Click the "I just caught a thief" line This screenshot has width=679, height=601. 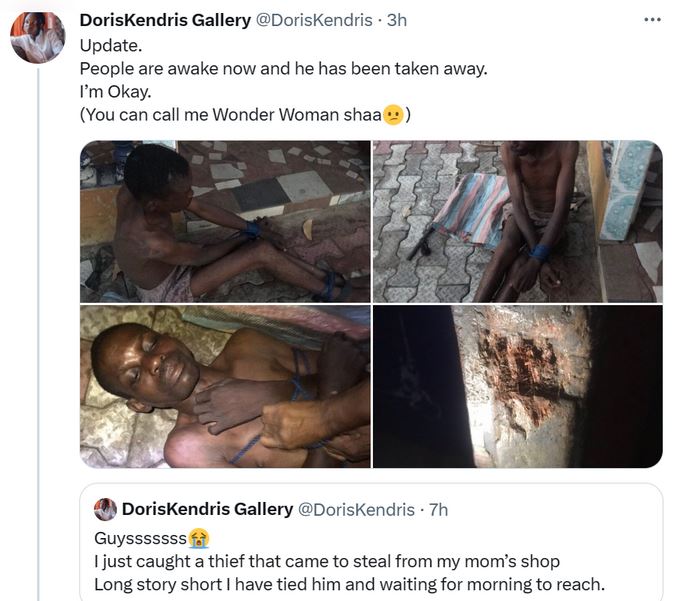(328, 560)
